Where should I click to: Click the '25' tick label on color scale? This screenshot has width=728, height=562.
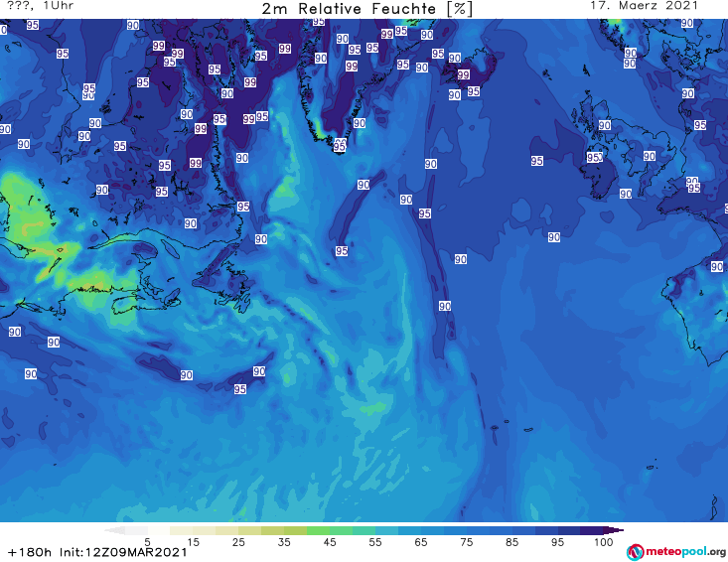click(238, 541)
